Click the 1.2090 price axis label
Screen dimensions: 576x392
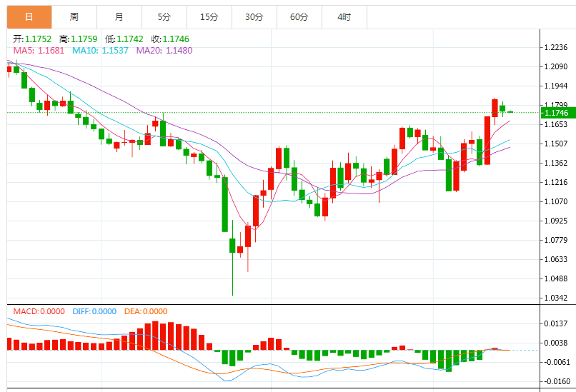coord(556,66)
